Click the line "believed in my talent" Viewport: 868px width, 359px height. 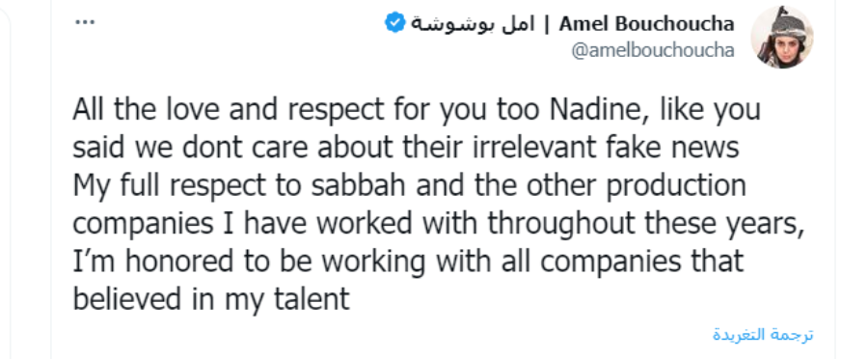(x=211, y=300)
